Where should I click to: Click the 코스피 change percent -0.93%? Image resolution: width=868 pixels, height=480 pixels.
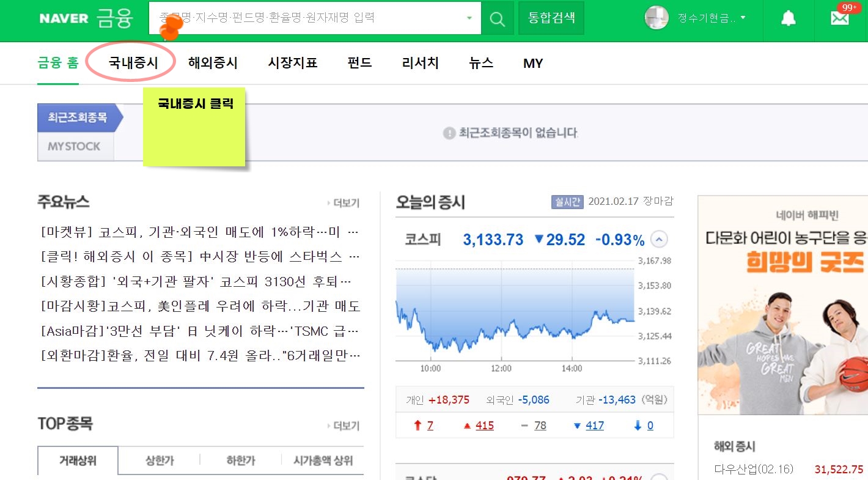(x=620, y=240)
